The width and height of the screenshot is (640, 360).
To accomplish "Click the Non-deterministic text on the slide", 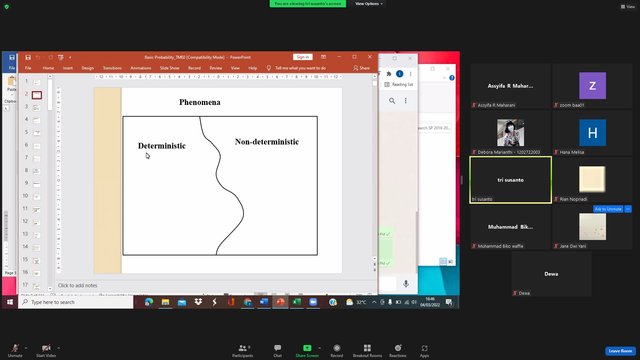I will (x=267, y=142).
